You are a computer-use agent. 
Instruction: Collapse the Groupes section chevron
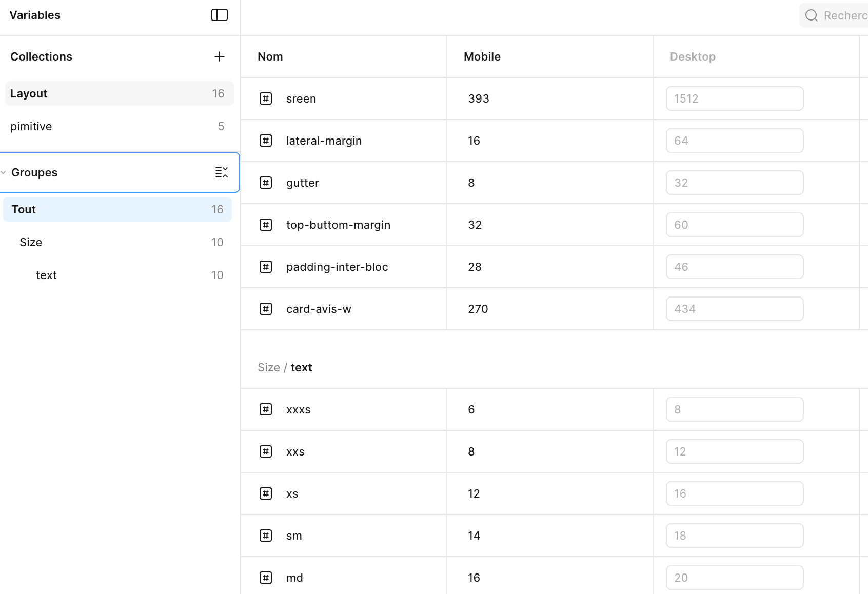[4, 172]
